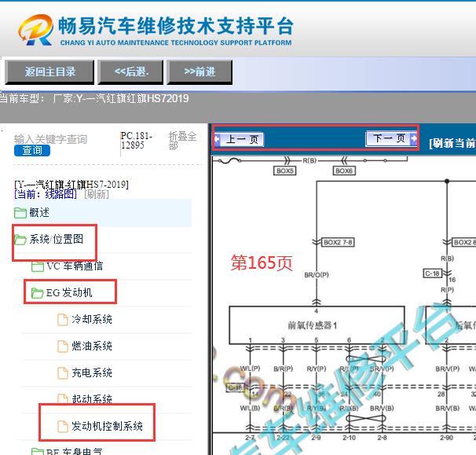Open 起动系统 tree item
The image size is (476, 455).
coord(92,398)
